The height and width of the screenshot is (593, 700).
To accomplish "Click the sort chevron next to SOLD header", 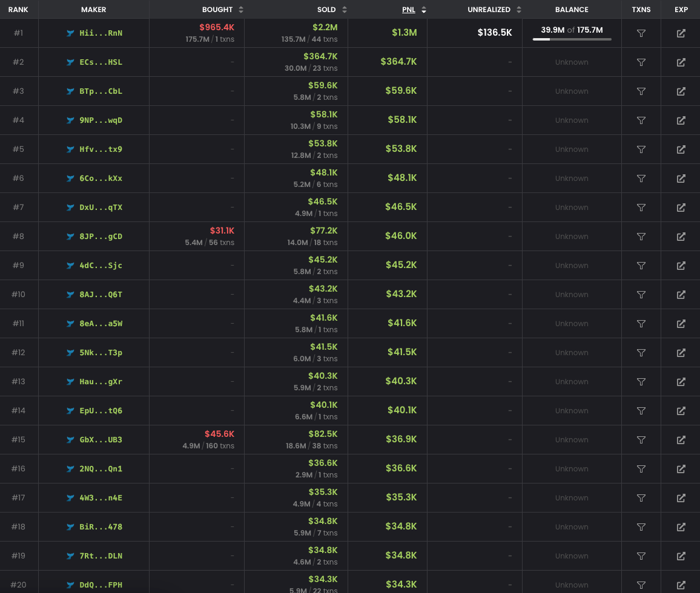I will click(x=345, y=9).
